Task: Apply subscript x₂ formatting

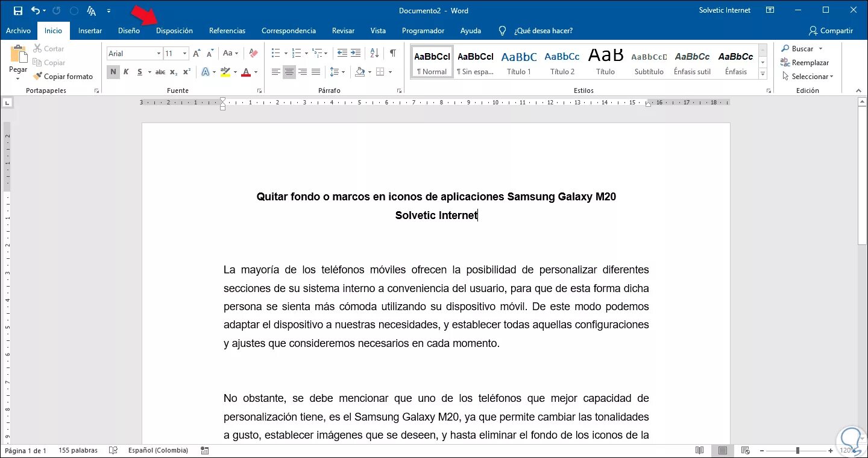Action: pyautogui.click(x=174, y=72)
